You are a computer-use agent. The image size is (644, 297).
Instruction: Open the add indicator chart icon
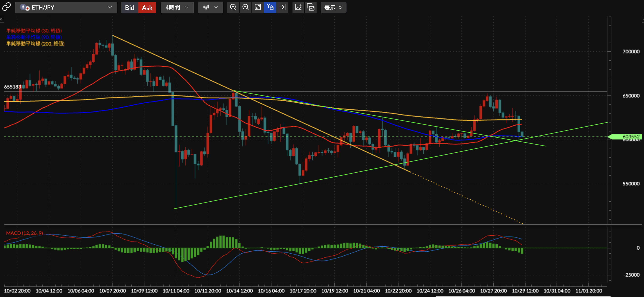pos(298,7)
